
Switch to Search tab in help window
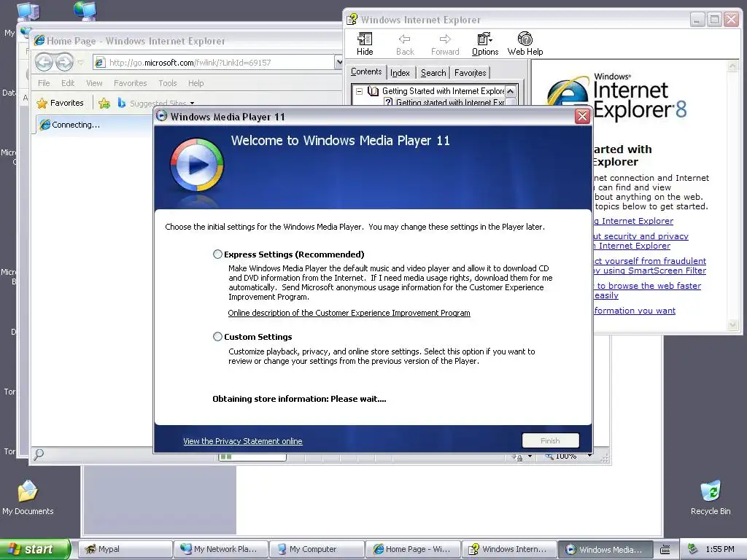433,73
